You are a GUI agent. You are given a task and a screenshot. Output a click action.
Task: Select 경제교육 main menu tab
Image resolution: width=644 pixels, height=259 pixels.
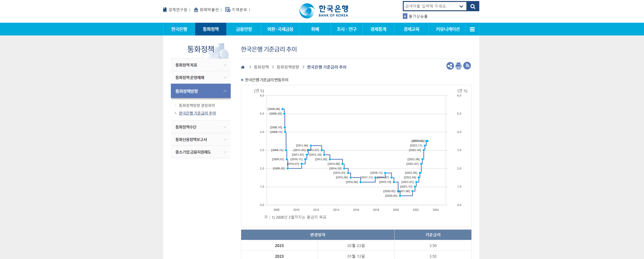tap(411, 29)
